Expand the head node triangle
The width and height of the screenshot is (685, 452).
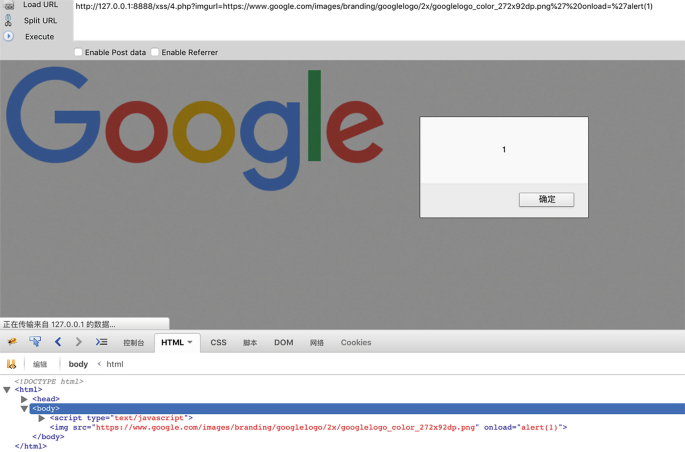[24, 399]
